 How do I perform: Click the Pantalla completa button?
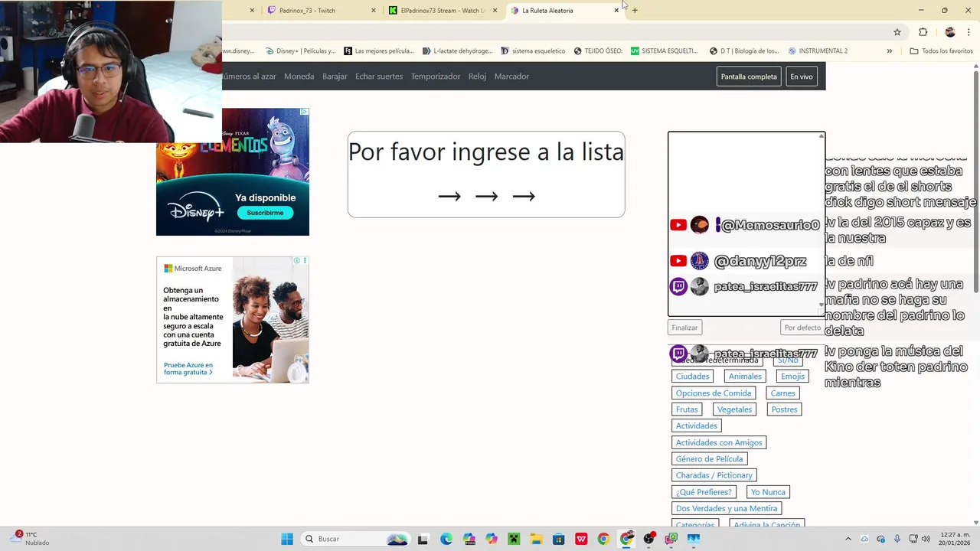pos(749,77)
